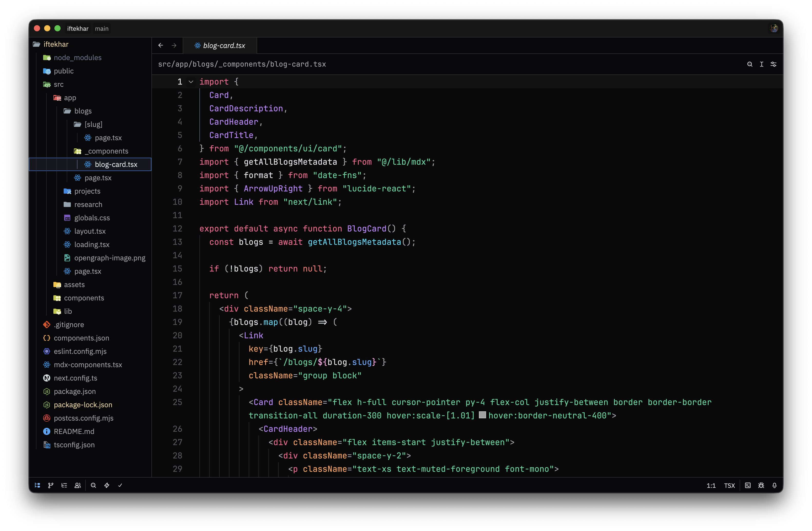Toggle the project panel icon in status bar
The image size is (812, 531).
point(37,485)
